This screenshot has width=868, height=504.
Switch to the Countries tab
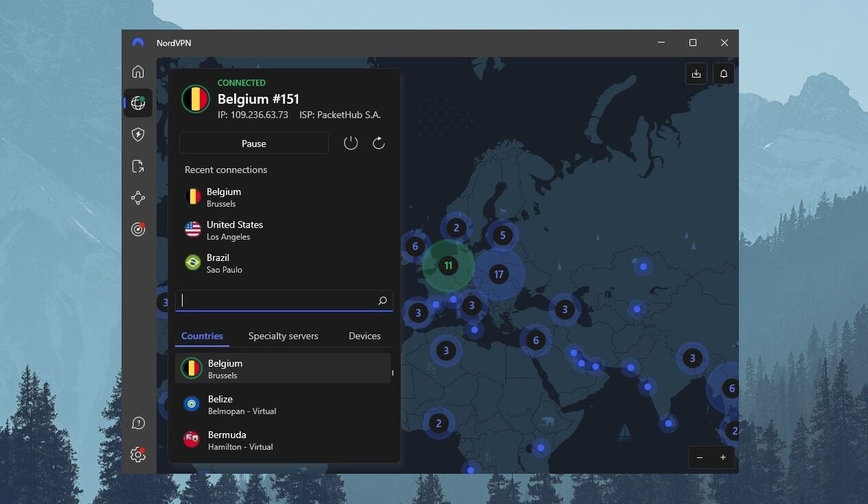point(202,336)
